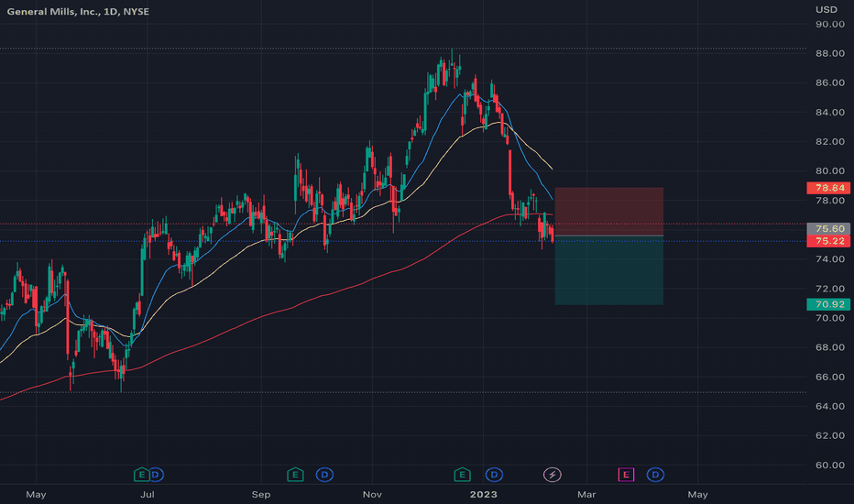Open the dividend D marker between Sep and Nov
The height and width of the screenshot is (504, 854).
click(324, 475)
